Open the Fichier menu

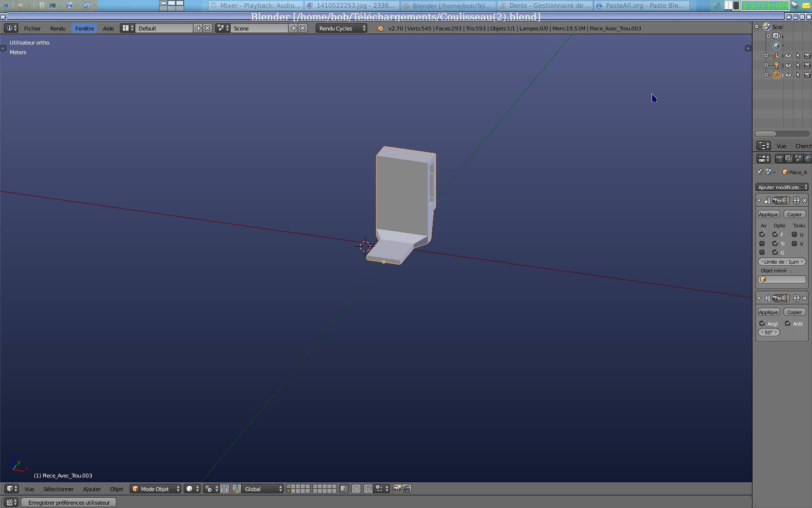pos(32,29)
